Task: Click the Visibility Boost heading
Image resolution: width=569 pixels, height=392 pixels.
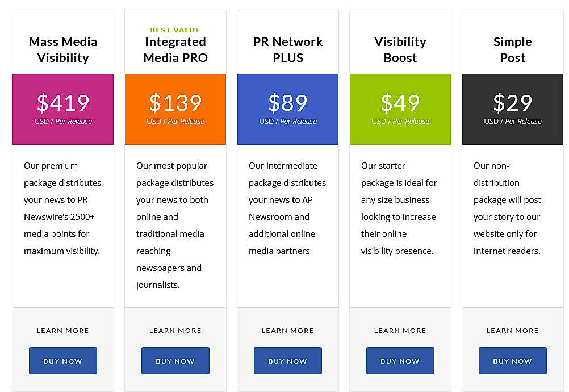Action: 400,49
